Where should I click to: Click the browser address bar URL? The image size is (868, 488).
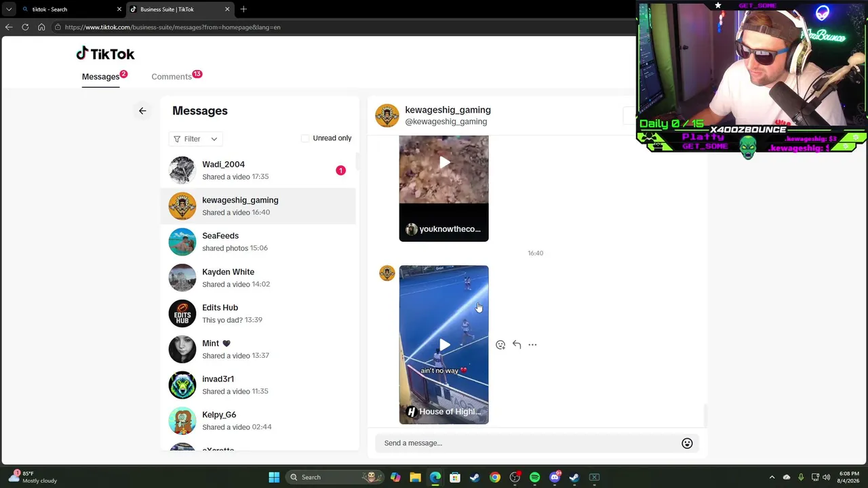pos(173,27)
